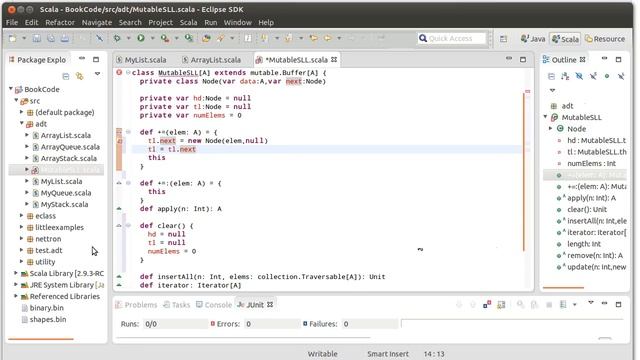Open the test run history dropdown arrow
Image resolution: width=640 pixels, height=360 pixels.
click(x=575, y=304)
